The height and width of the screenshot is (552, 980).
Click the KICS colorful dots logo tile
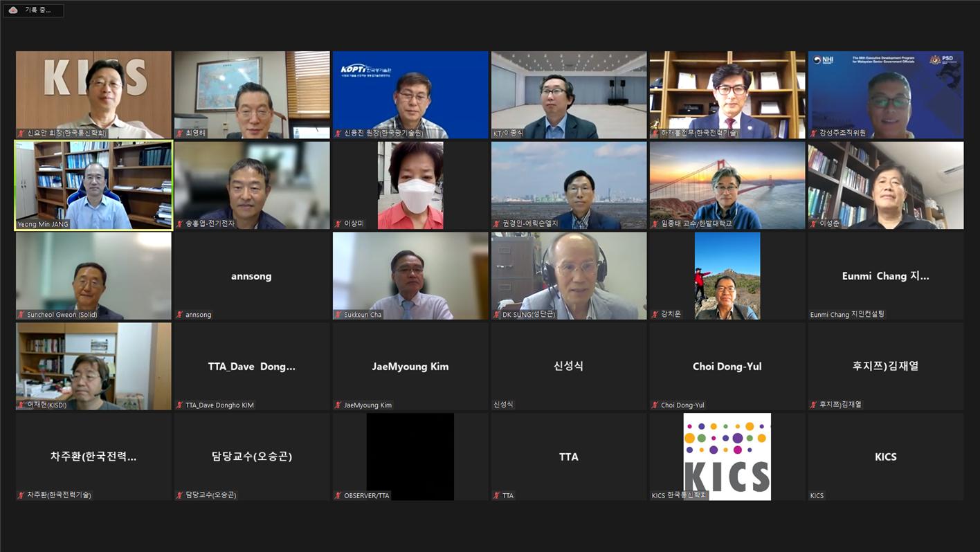tap(727, 457)
